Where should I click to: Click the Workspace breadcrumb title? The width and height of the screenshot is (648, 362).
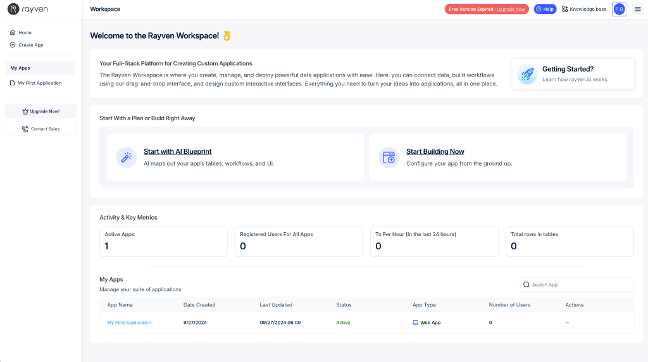pyautogui.click(x=105, y=9)
